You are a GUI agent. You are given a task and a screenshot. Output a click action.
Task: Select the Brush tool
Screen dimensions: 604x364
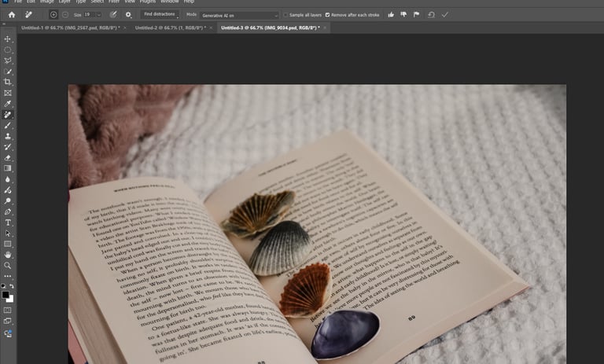pos(7,125)
